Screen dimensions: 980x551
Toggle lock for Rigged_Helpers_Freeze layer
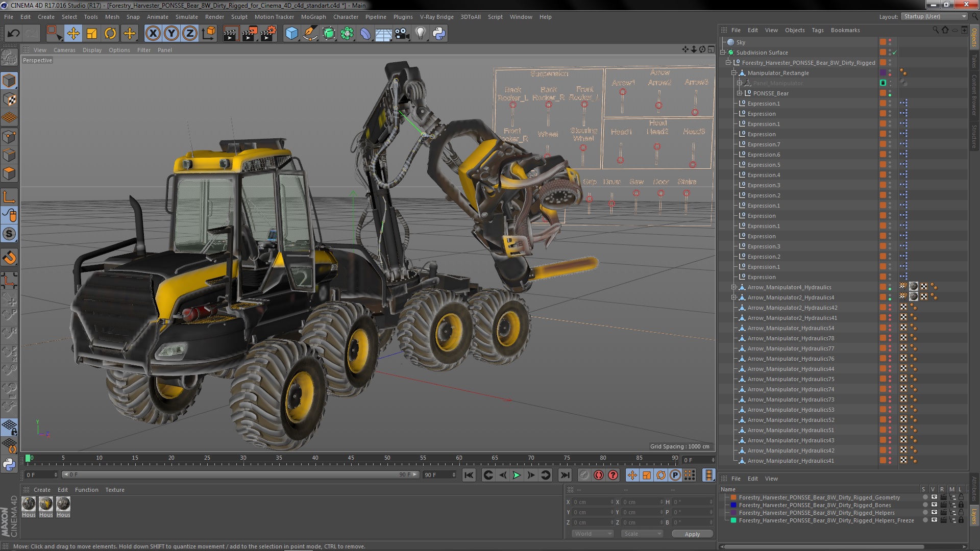[961, 520]
